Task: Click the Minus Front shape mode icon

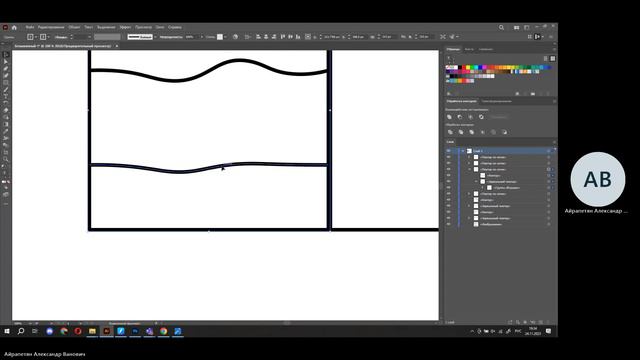Action: point(460,117)
